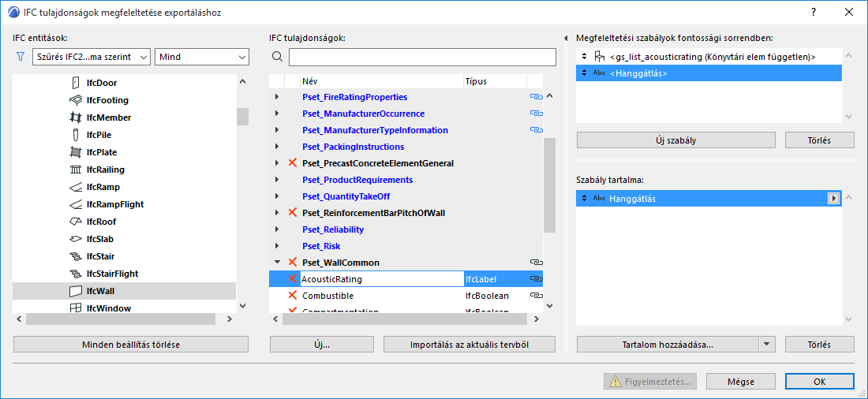Toggle red X on Combustible property

(293, 296)
